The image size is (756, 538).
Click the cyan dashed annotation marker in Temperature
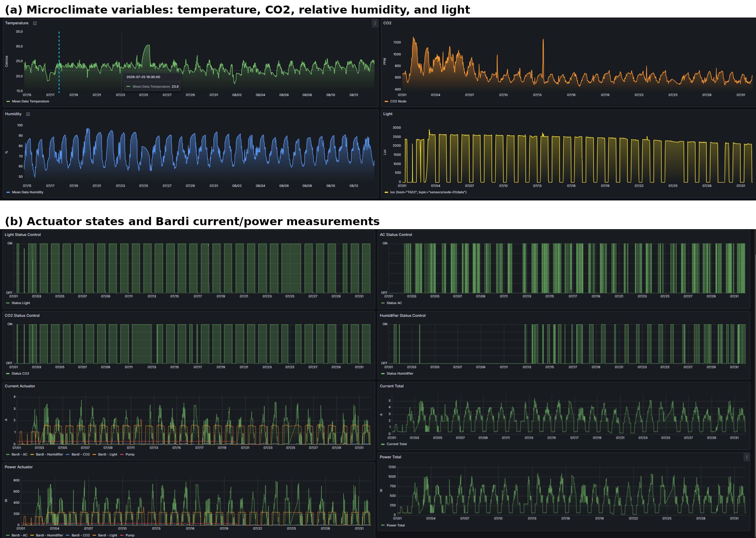coord(59,62)
